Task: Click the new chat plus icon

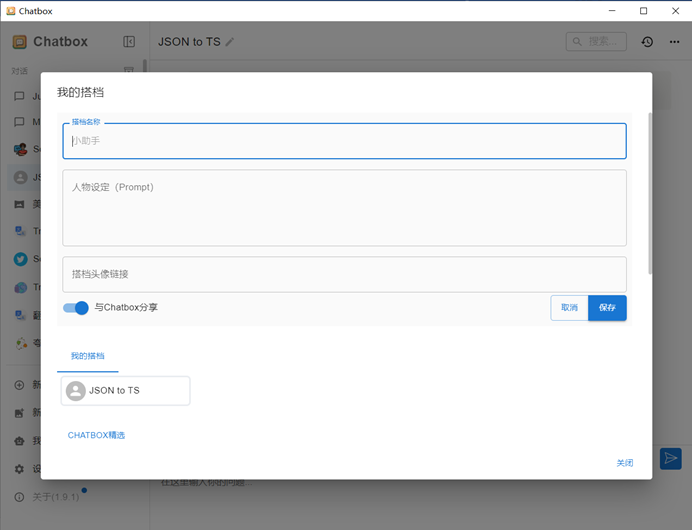Action: click(19, 385)
